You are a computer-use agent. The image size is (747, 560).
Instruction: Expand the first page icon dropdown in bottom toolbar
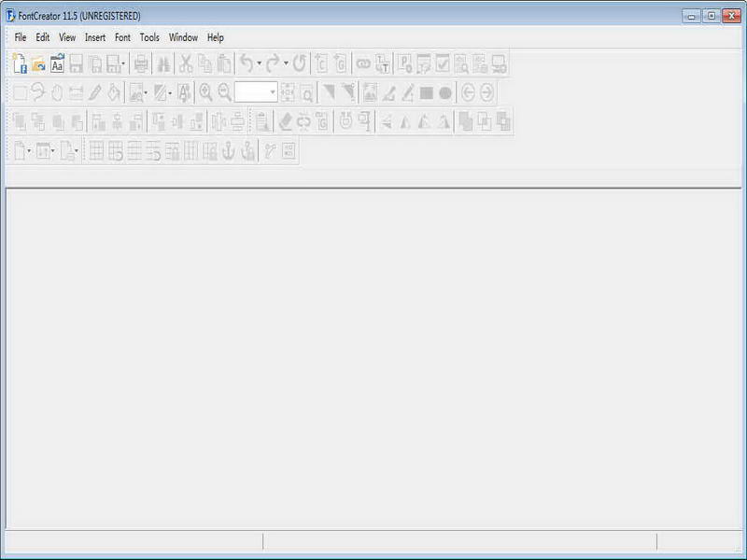point(29,151)
